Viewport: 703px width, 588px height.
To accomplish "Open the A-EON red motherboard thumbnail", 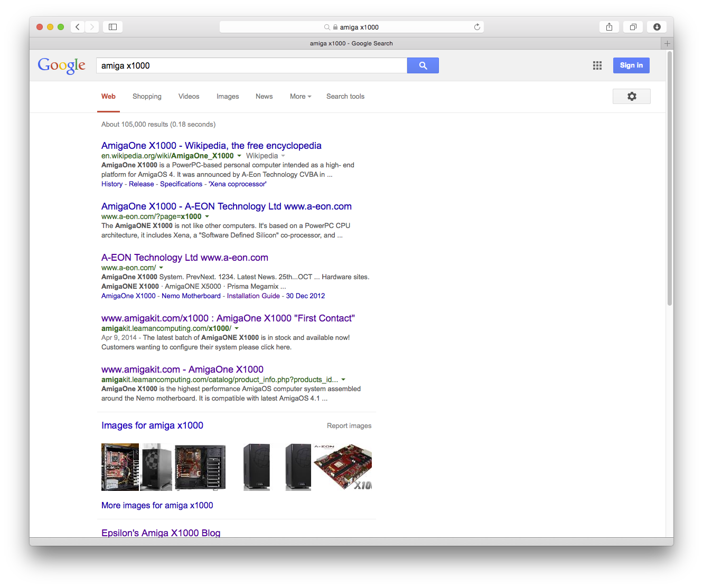I will [x=343, y=467].
